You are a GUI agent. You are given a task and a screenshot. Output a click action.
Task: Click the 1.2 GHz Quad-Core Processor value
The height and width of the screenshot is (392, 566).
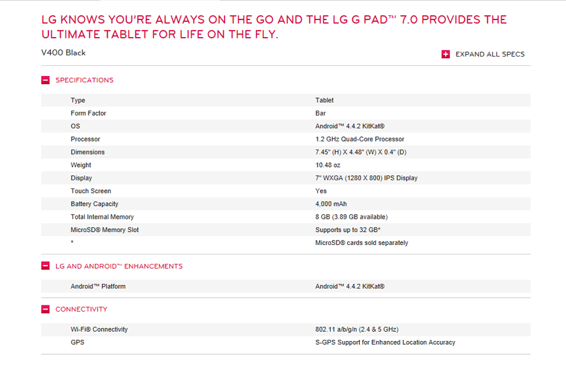point(360,139)
